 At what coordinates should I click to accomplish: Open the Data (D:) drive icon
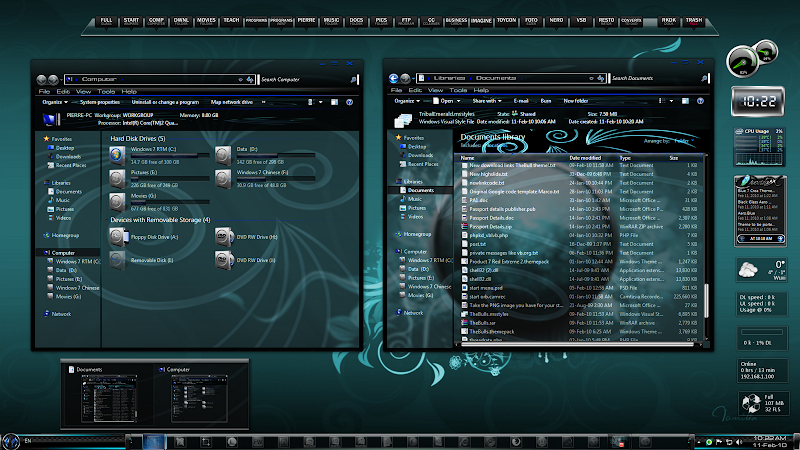[x=223, y=155]
